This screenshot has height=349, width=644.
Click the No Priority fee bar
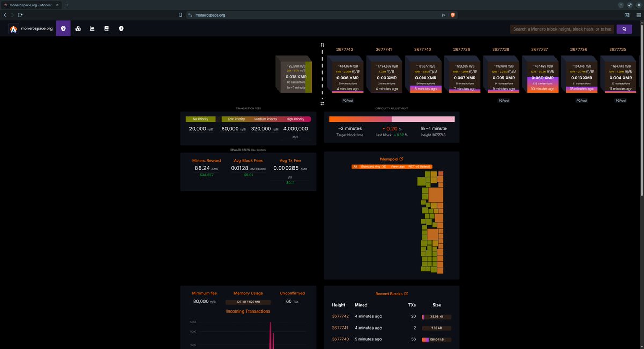pos(201,119)
